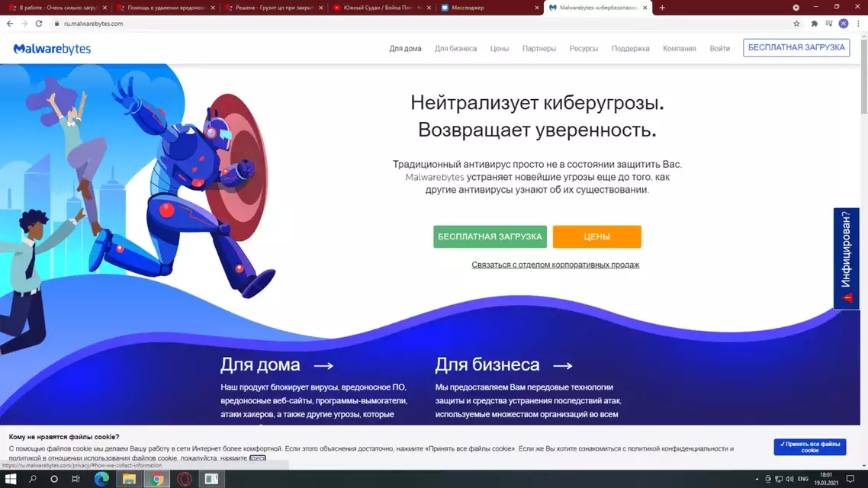Screen dimensions: 868x488
Task: Accept cookies with 'Принять все файлы cookie'
Action: pos(810,447)
